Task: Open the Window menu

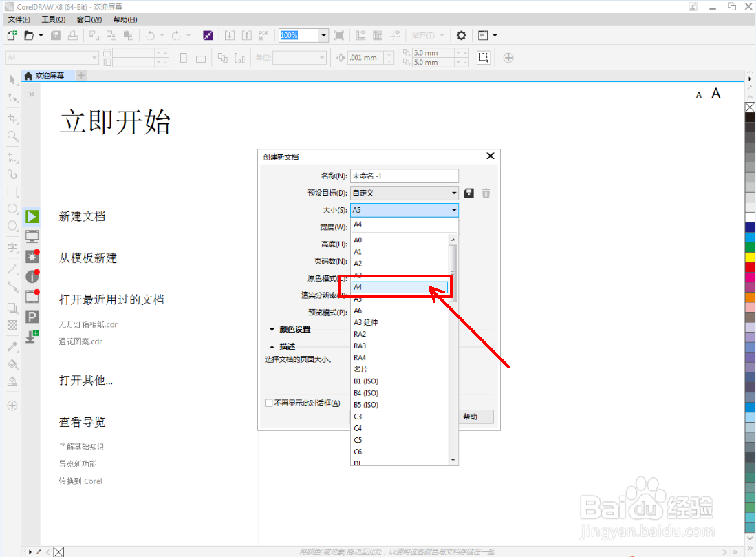Action: pos(89,19)
